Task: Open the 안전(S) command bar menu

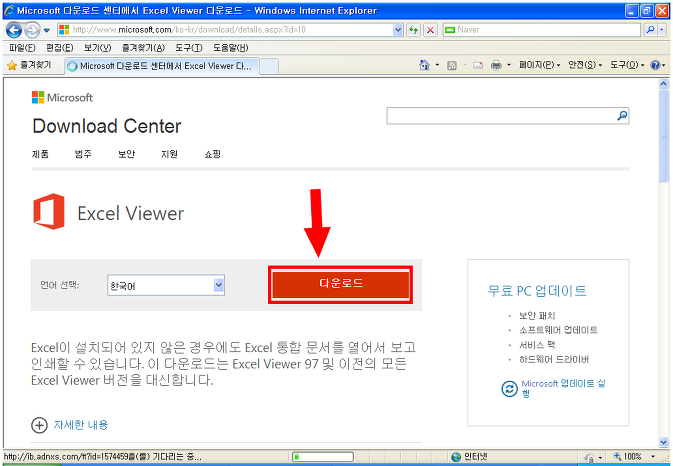Action: (585, 65)
